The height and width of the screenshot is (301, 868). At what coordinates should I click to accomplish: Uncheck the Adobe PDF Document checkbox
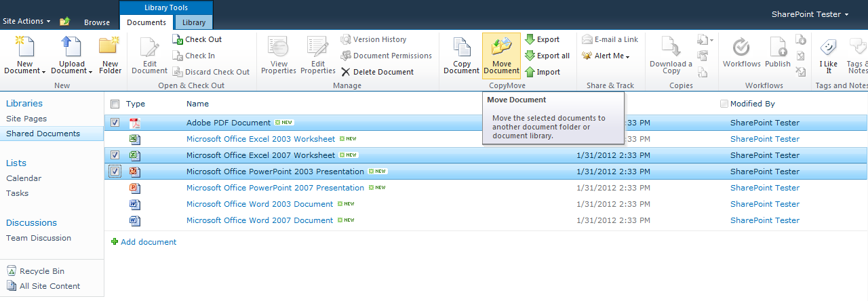[115, 123]
